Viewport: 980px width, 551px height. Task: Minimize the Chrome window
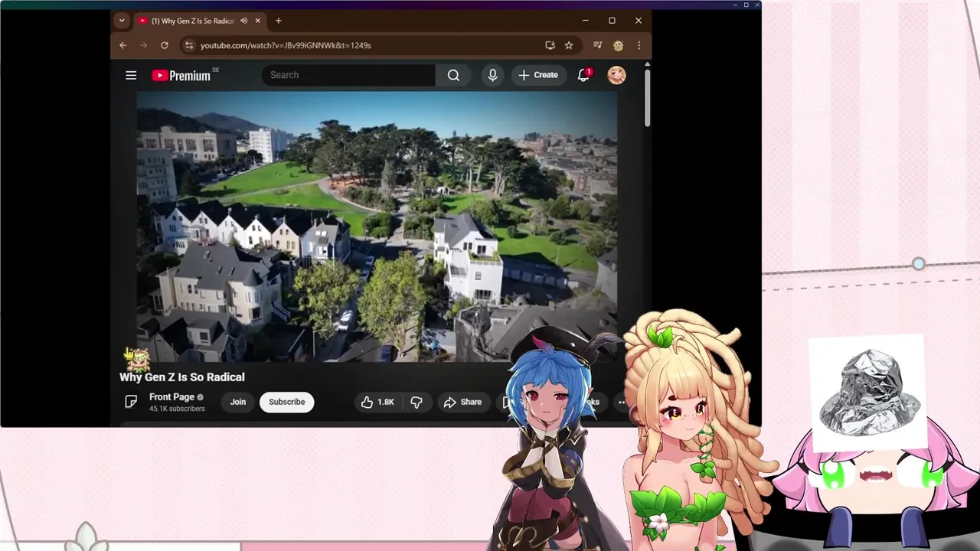[x=585, y=21]
